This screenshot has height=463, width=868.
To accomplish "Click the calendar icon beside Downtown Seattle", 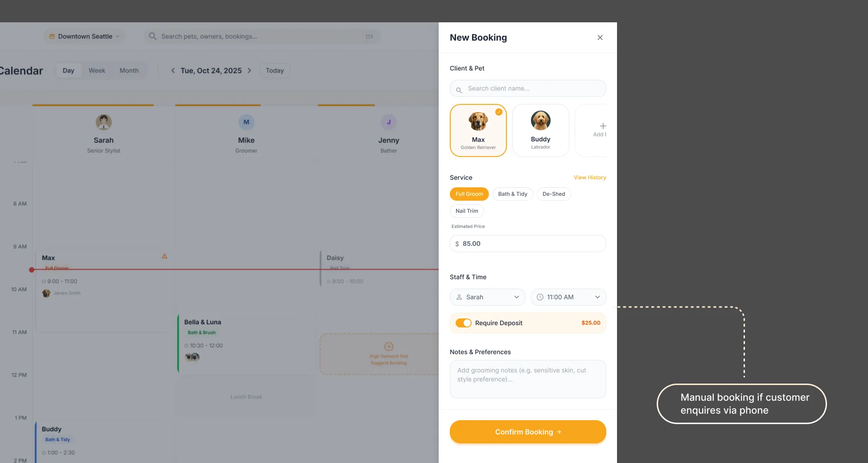I will (52, 36).
